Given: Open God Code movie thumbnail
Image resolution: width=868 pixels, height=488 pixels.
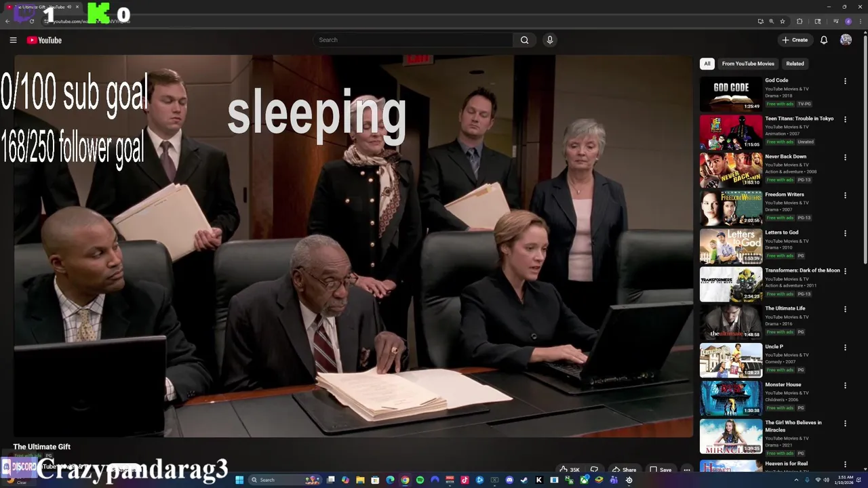Looking at the screenshot, I should pos(731,94).
